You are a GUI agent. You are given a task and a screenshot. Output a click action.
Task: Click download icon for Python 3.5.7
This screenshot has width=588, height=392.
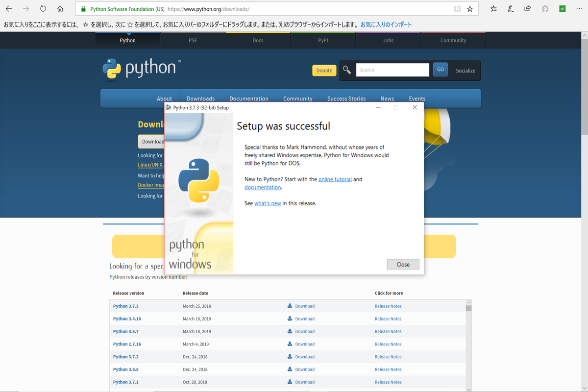coord(290,331)
